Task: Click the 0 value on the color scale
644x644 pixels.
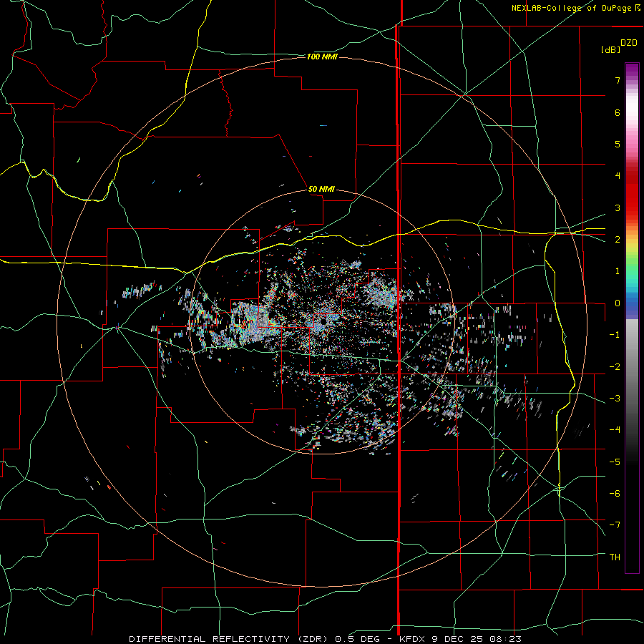Action: pyautogui.click(x=618, y=303)
